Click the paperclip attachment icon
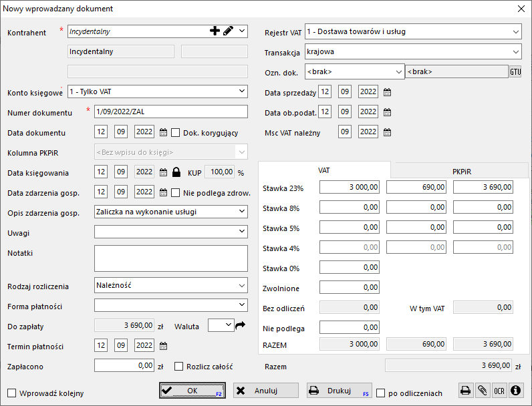Image resolution: width=532 pixels, height=406 pixels. pyautogui.click(x=482, y=391)
